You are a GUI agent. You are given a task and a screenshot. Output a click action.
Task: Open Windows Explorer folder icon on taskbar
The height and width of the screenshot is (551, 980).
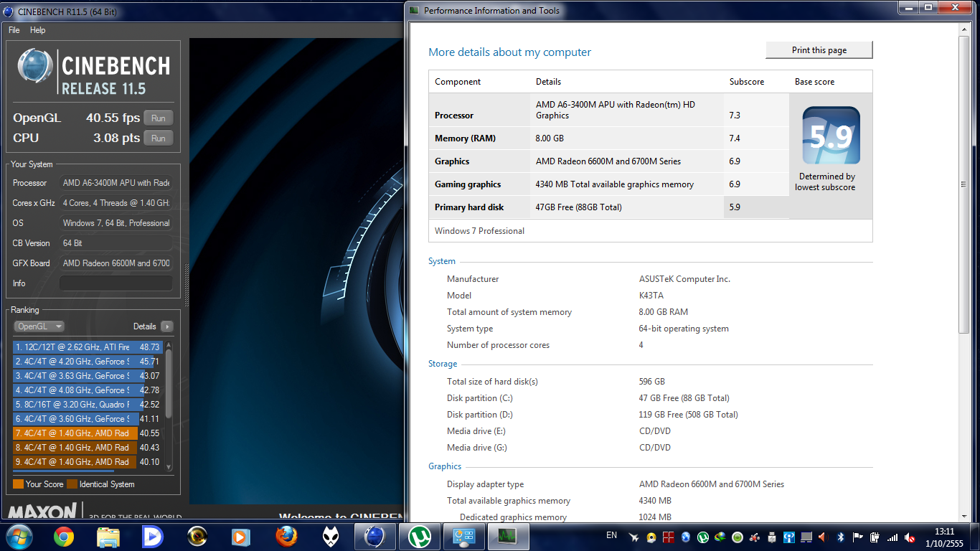point(108,537)
